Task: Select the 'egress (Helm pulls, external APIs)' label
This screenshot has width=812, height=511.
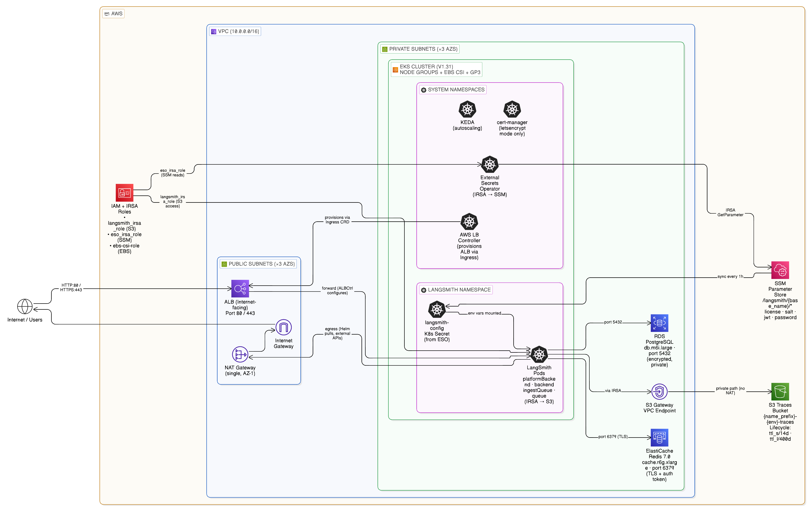Action: [x=338, y=334]
